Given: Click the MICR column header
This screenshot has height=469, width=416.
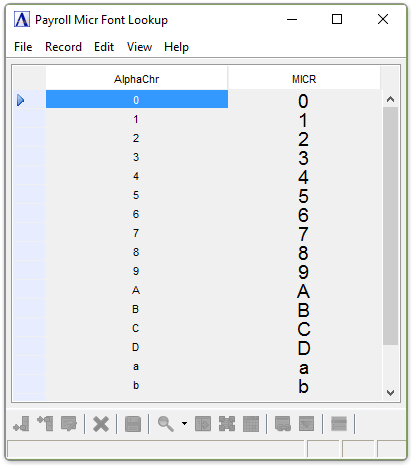Looking at the screenshot, I should [x=304, y=79].
